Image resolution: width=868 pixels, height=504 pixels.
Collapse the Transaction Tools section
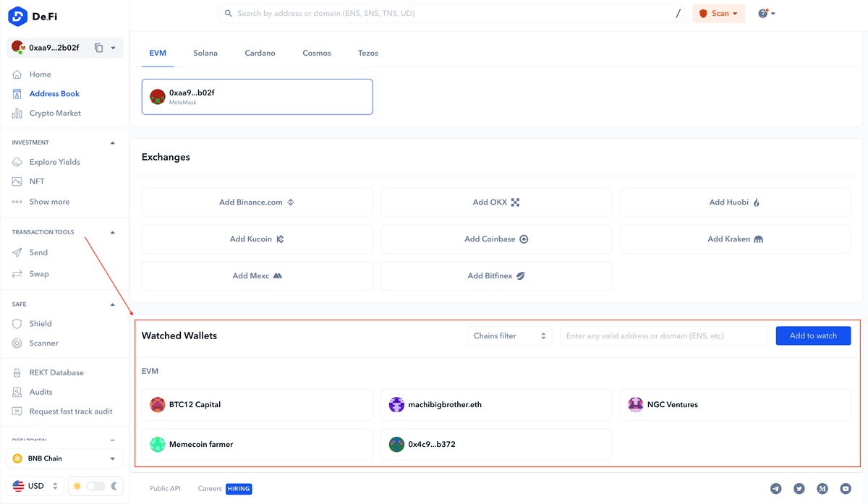pos(112,233)
